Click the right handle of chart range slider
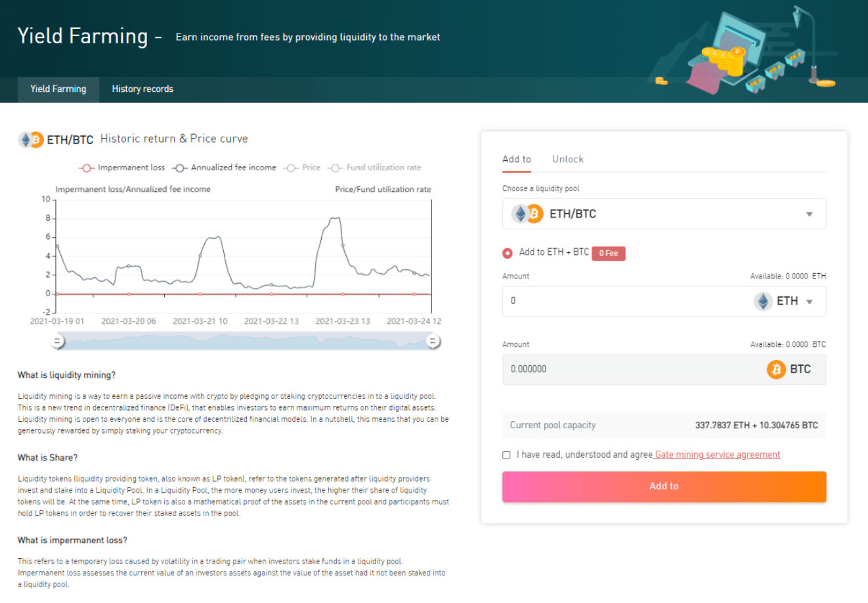 pyautogui.click(x=433, y=341)
